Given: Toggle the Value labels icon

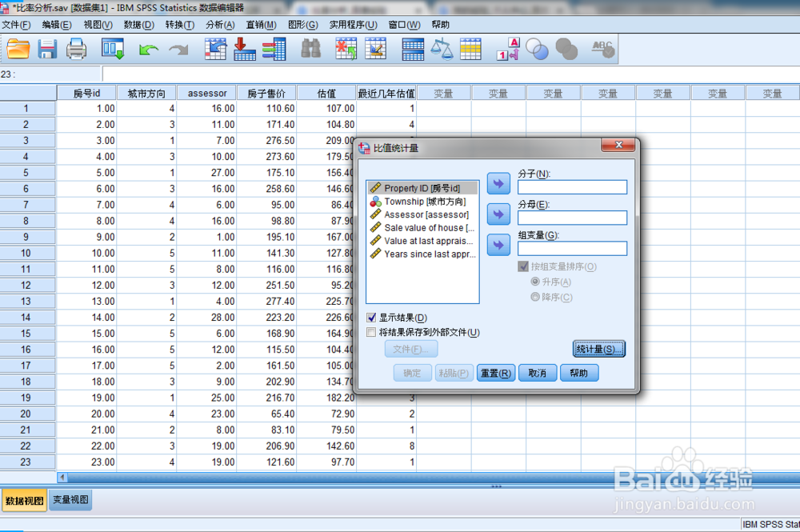Looking at the screenshot, I should tap(508, 50).
